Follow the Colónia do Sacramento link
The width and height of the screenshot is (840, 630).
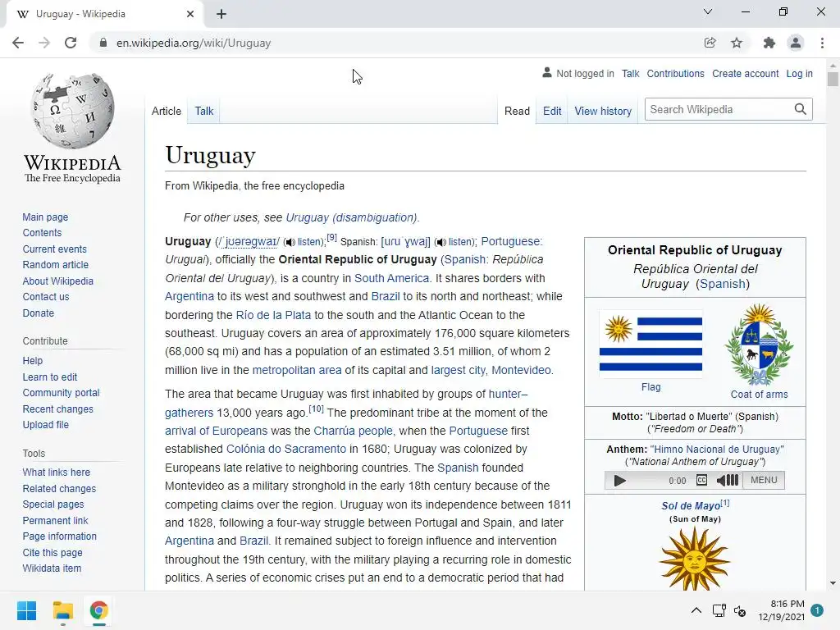coord(286,449)
